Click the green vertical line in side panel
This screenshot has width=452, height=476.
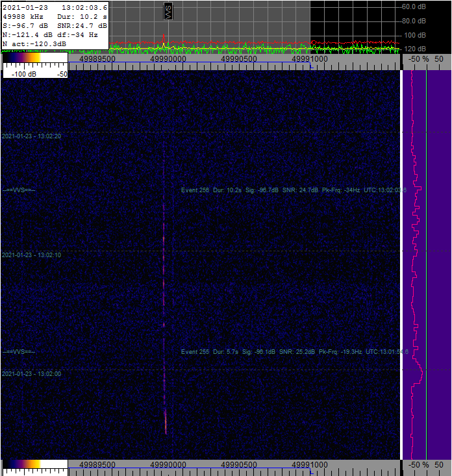tap(427, 264)
